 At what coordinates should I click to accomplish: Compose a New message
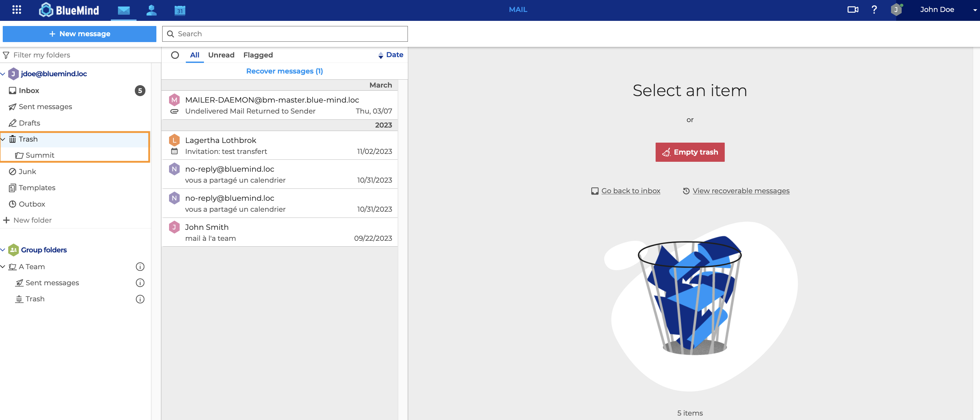[x=79, y=34]
